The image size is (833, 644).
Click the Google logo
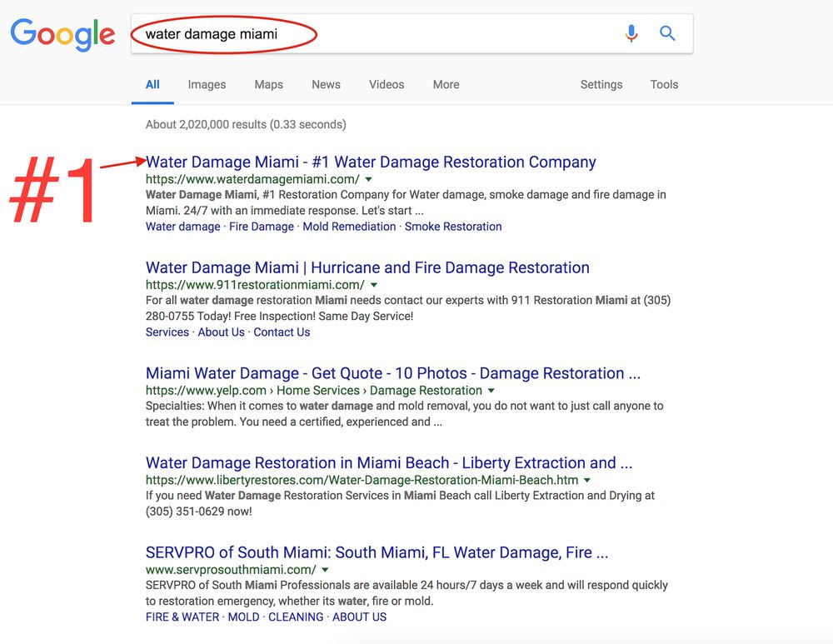[62, 35]
